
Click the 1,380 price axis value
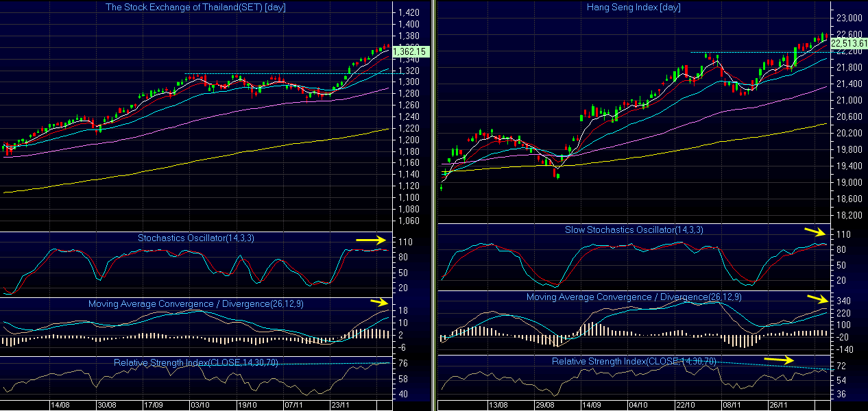tap(409, 36)
